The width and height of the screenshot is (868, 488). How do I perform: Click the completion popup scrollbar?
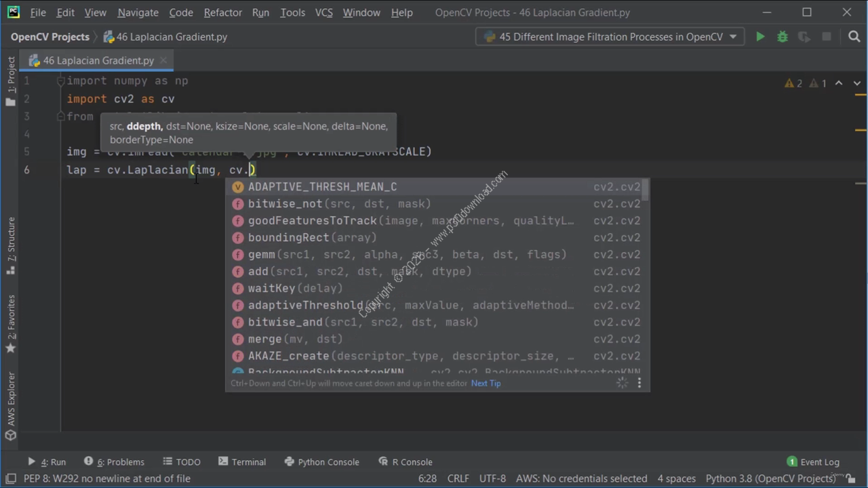pyautogui.click(x=646, y=190)
